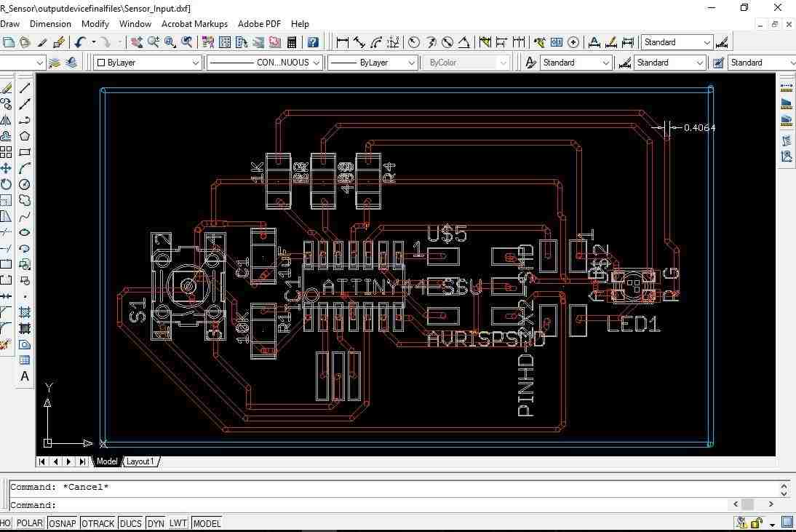Screen dimensions: 796x532
Task: Open the Dimension menu
Action: point(50,24)
